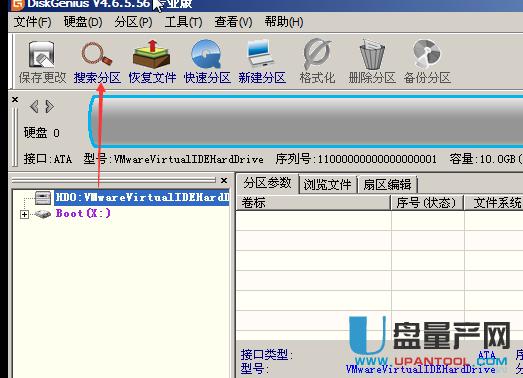Open the Backup Partition (备份分区) tool
Image resolution: width=523 pixels, height=378 pixels.
coord(427,62)
